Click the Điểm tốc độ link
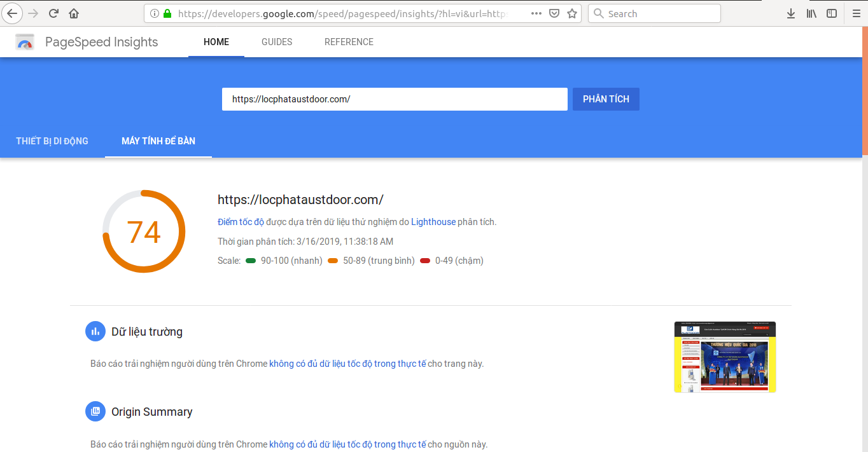Image resolution: width=868 pixels, height=452 pixels. [x=241, y=222]
